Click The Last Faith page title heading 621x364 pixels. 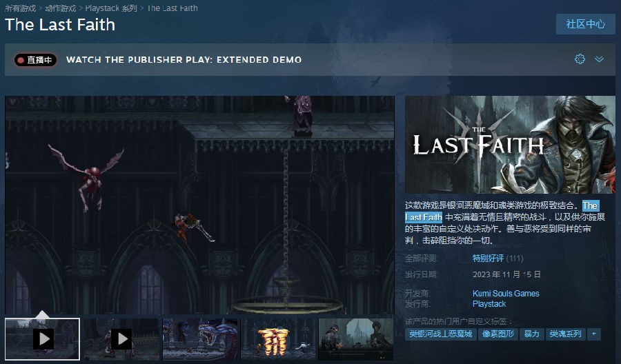(60, 25)
